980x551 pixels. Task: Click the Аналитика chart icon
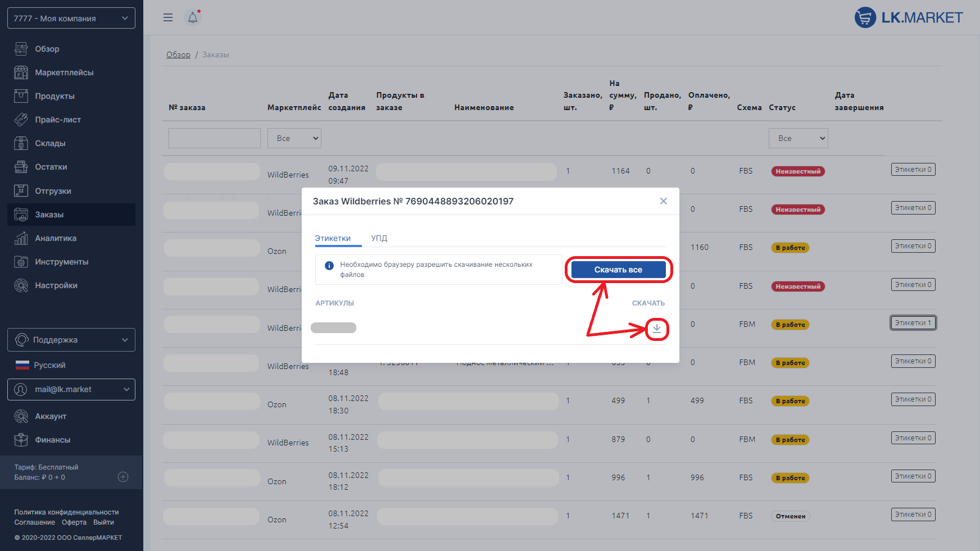click(21, 238)
